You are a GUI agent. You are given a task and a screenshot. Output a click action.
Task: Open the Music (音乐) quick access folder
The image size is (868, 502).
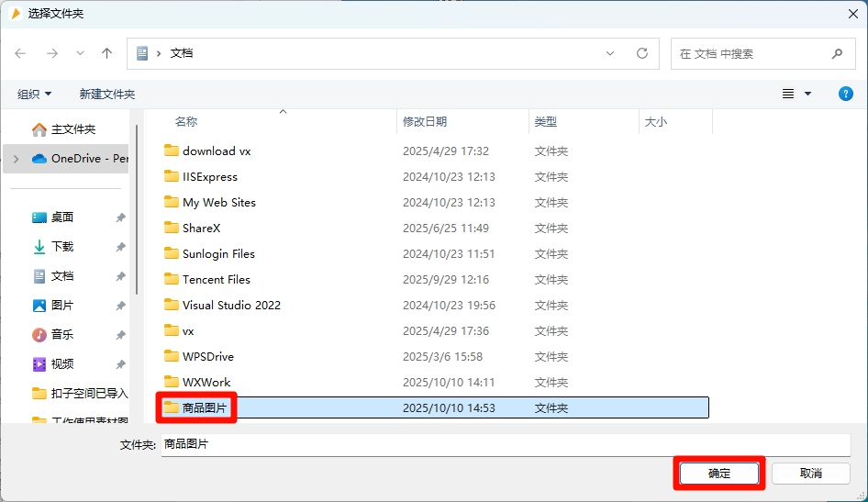[61, 335]
